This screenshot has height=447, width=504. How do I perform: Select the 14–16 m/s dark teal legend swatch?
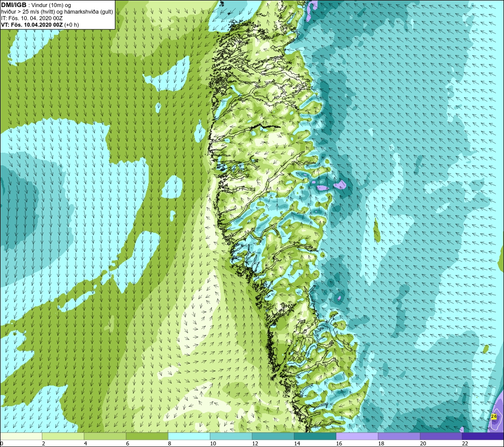coord(315,436)
